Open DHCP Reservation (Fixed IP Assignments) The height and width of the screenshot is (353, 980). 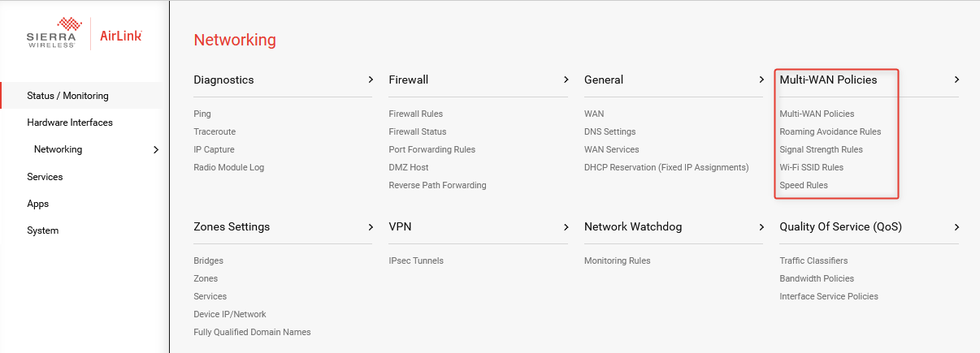point(666,167)
